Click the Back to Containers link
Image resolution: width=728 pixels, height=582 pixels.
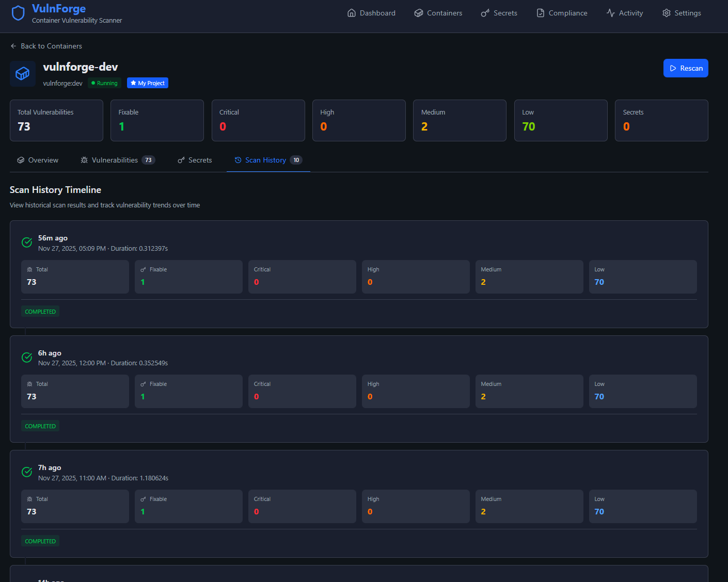(x=51, y=46)
